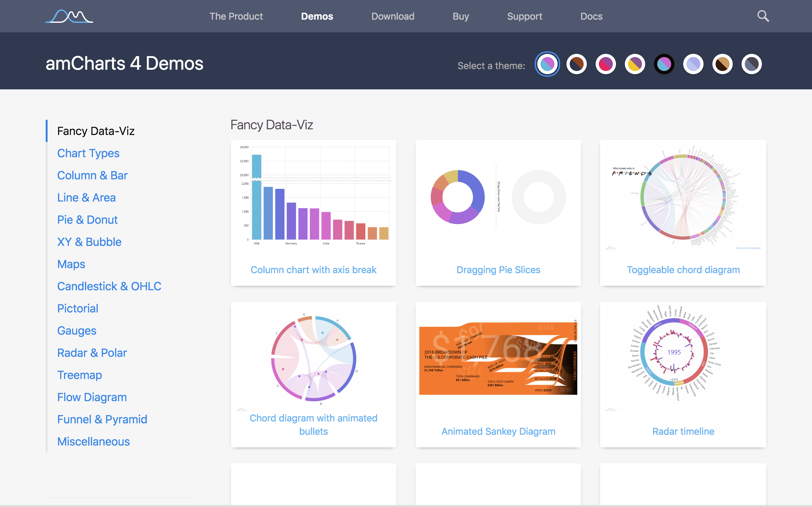Select Funnel & Pyramid in the sidebar

[102, 419]
